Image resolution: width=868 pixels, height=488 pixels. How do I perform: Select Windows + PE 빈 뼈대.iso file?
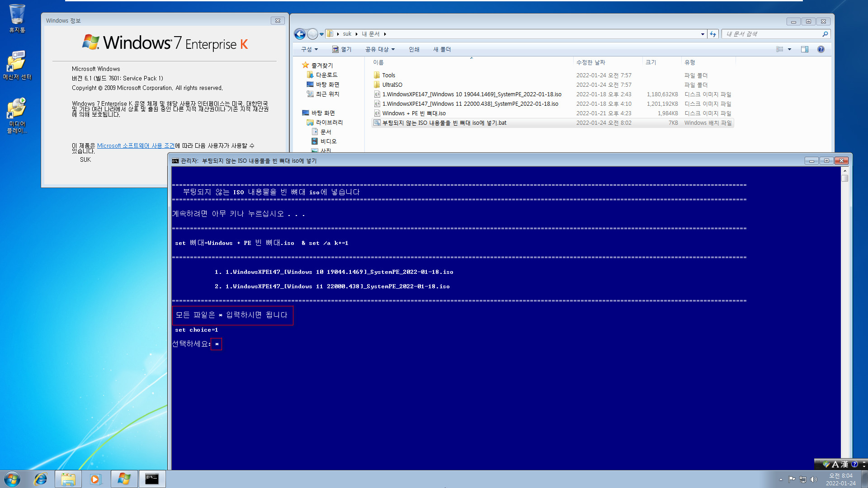414,113
